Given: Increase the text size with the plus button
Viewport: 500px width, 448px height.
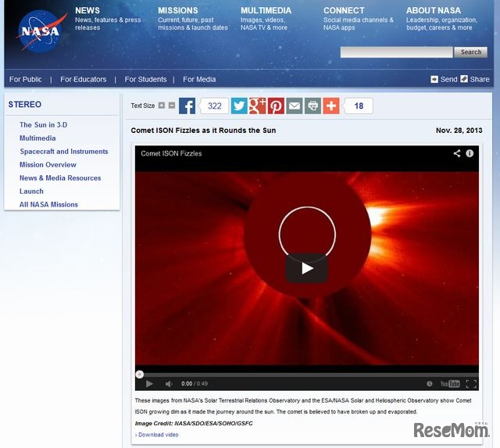Looking at the screenshot, I should tap(162, 106).
